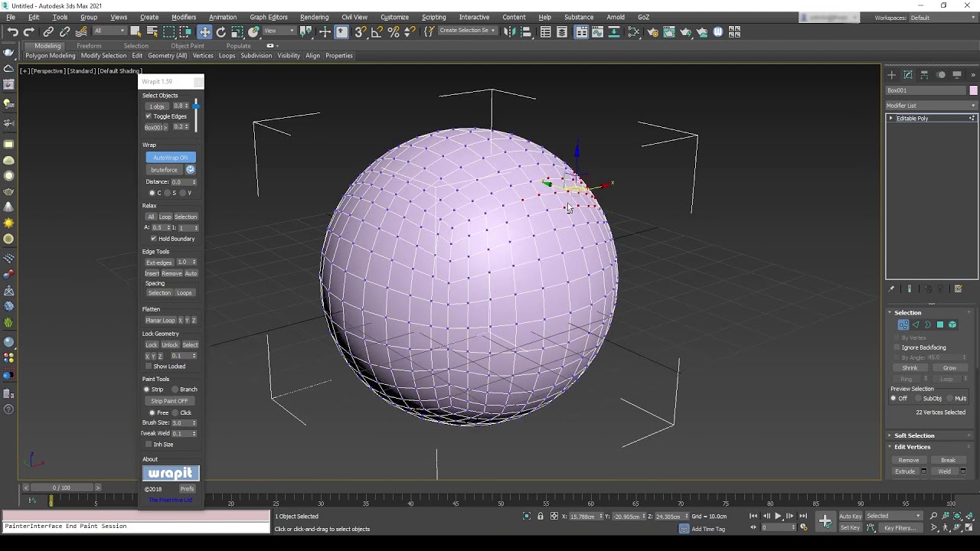Click the AutoWrap ON button
The image size is (980, 551).
pyautogui.click(x=170, y=157)
